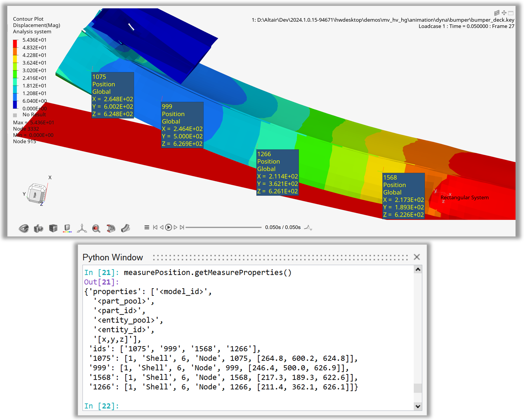The width and height of the screenshot is (524, 420).
Task: Click the 'Node 915' min label
Action: click(x=25, y=141)
